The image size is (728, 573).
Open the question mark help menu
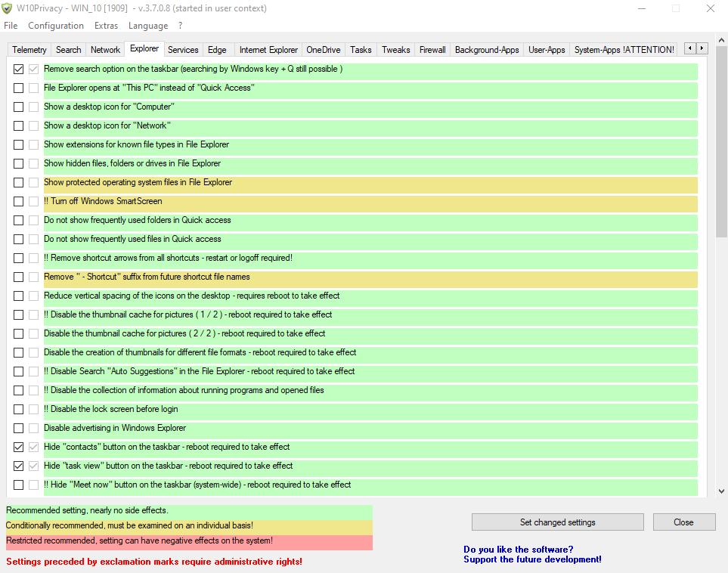point(180,26)
